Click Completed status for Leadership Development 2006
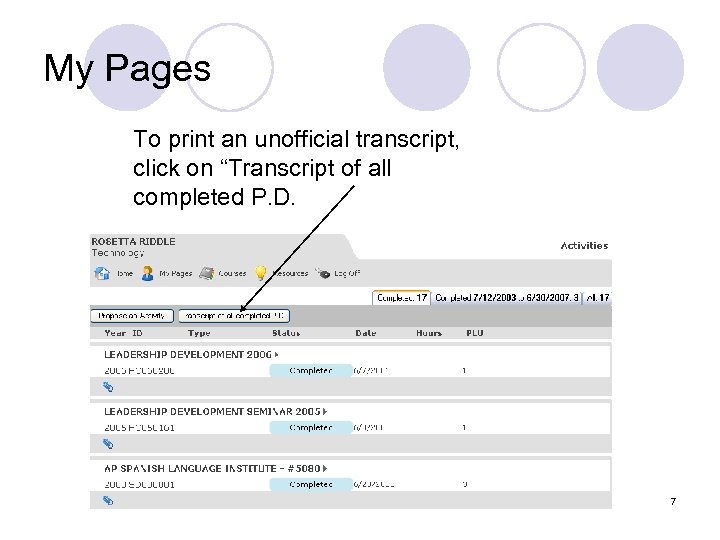 pyautogui.click(x=311, y=370)
